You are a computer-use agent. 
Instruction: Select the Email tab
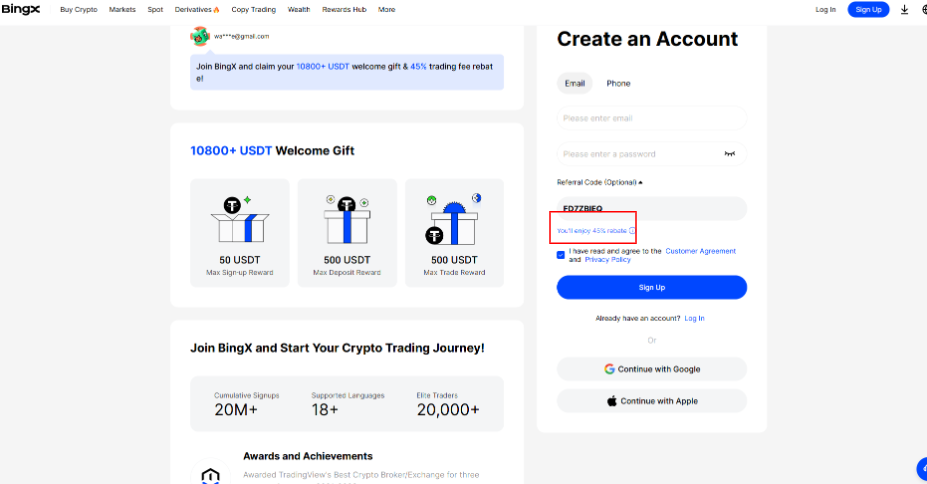575,83
